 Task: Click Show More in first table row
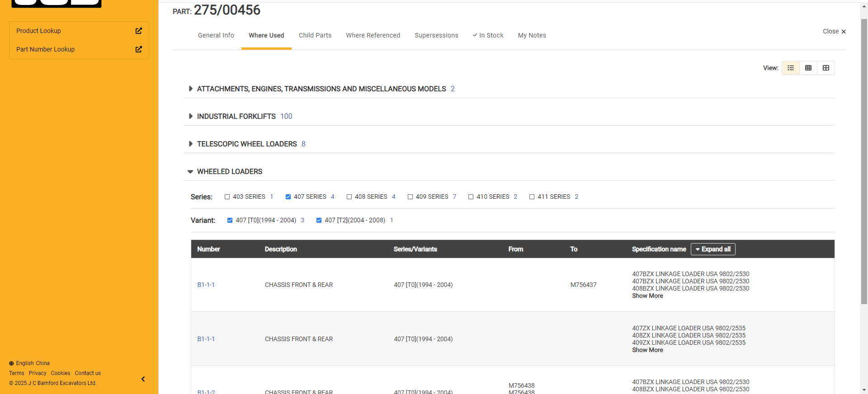pos(647,296)
